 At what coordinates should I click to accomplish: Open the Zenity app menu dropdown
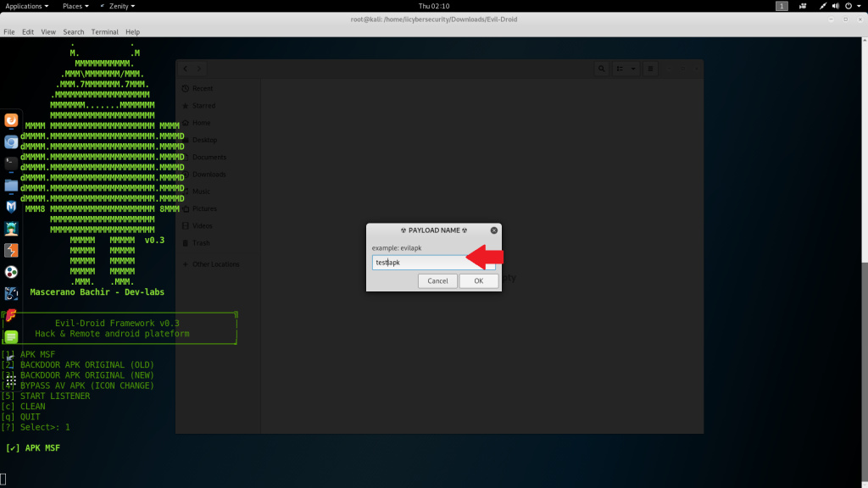(117, 6)
